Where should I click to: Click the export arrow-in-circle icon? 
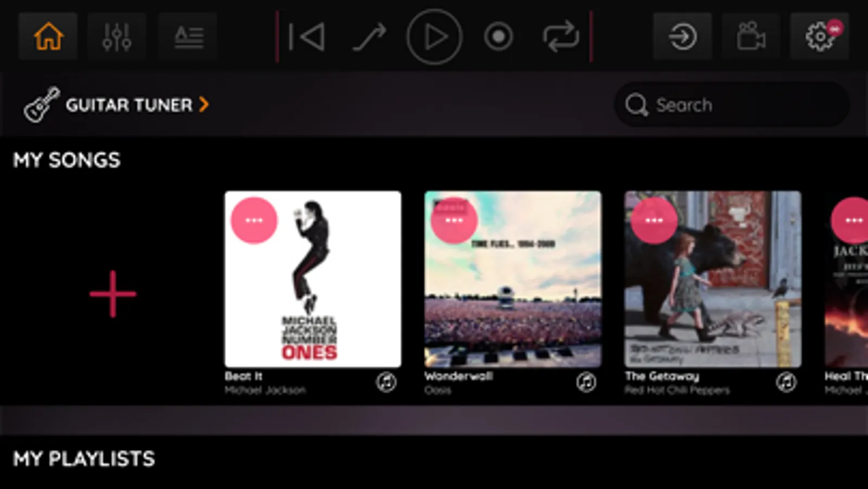(682, 36)
